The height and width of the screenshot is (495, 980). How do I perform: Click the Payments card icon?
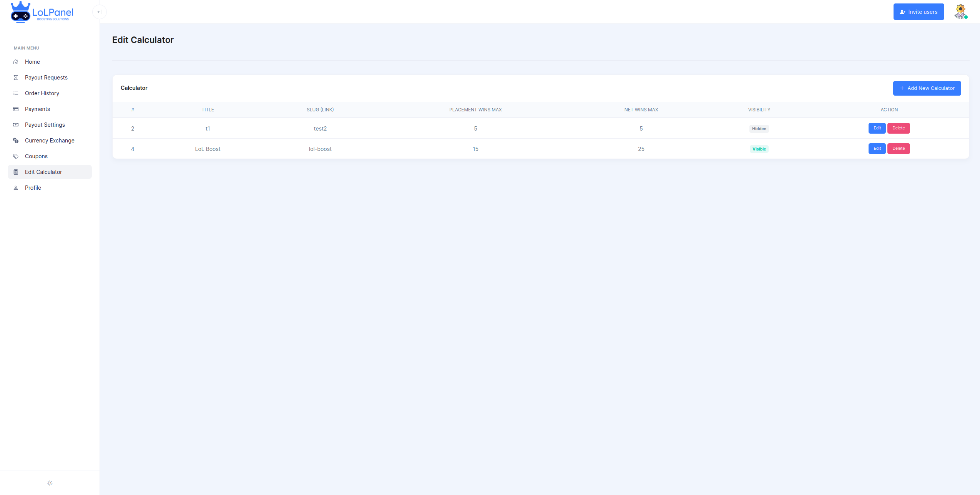(16, 109)
